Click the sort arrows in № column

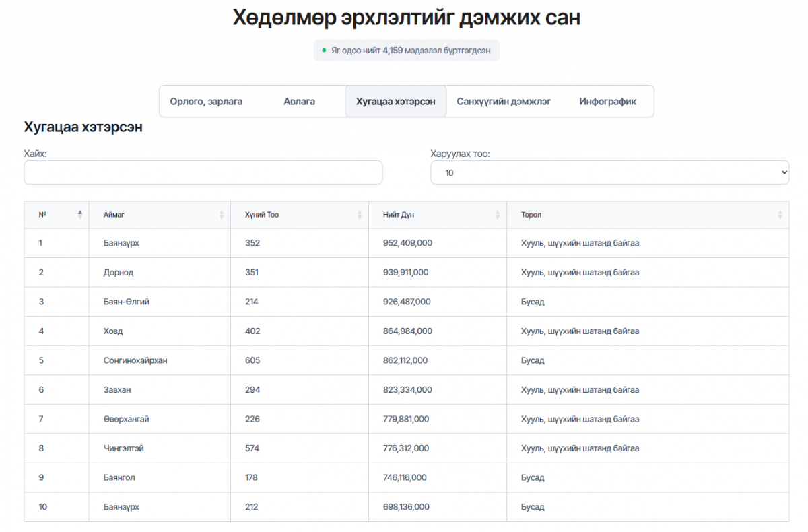(80, 215)
